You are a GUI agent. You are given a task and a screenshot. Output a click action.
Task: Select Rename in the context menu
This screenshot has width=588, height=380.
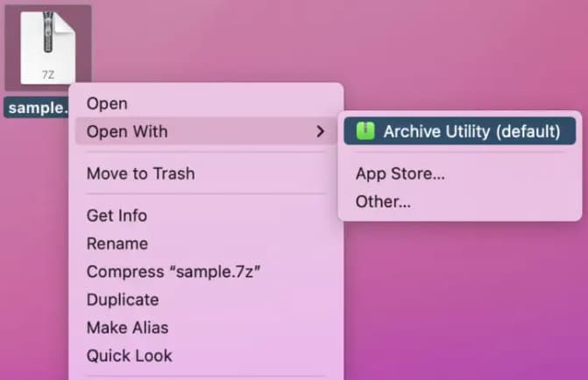click(x=206, y=243)
